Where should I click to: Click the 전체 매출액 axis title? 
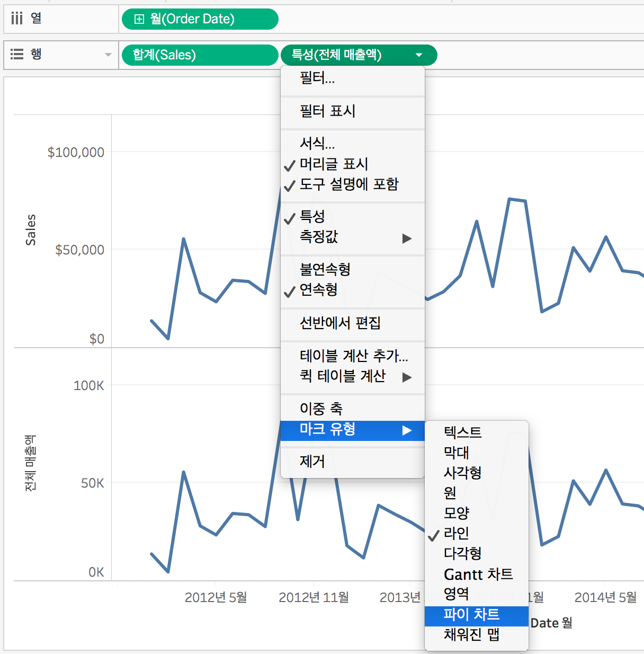click(x=30, y=463)
